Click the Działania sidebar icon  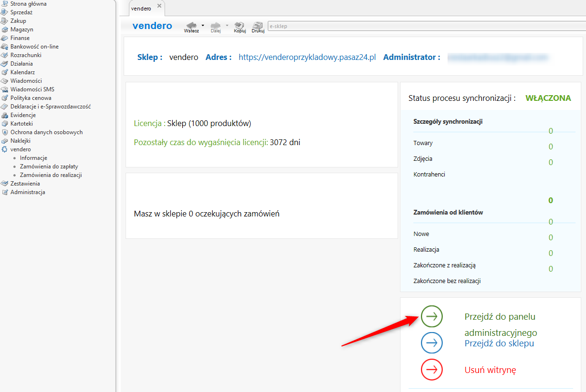[x=5, y=64]
